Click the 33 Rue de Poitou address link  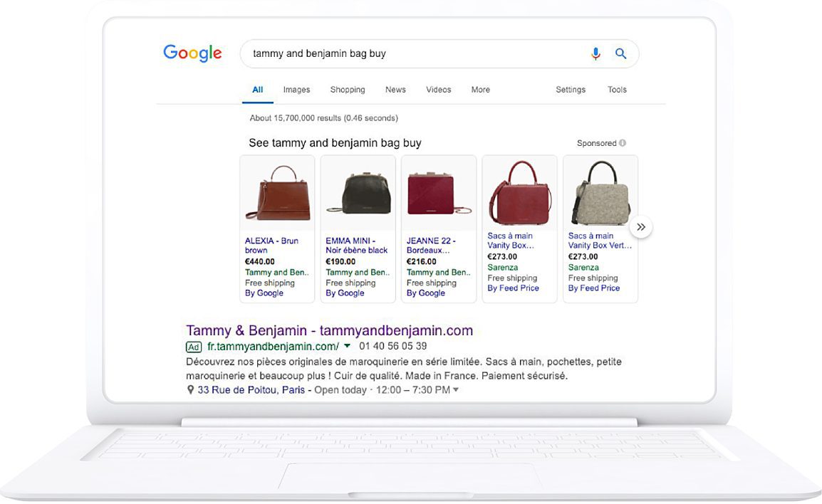[x=251, y=390]
